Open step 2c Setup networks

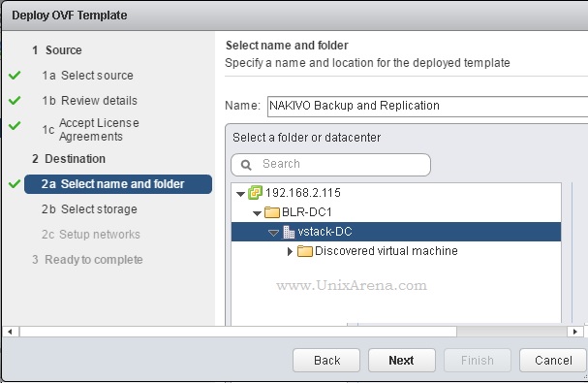pyautogui.click(x=91, y=235)
